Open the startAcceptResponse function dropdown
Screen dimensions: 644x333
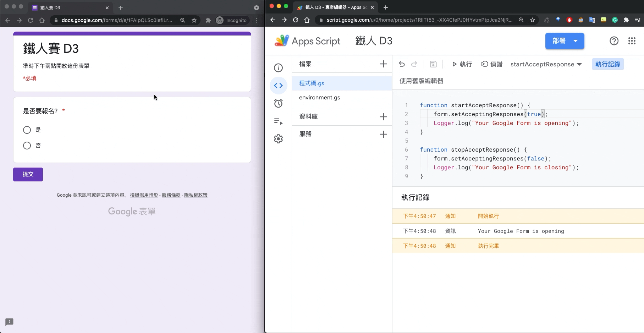tap(546, 64)
